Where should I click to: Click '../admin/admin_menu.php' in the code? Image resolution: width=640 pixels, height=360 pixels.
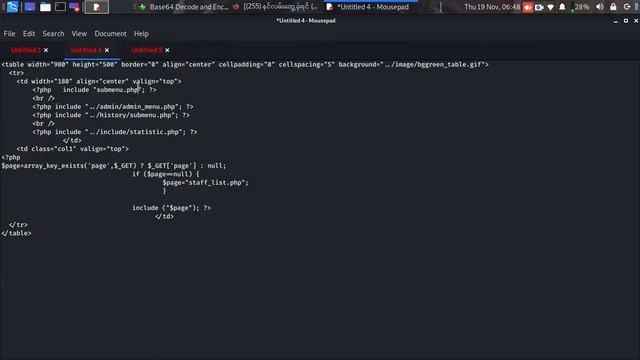(x=132, y=107)
